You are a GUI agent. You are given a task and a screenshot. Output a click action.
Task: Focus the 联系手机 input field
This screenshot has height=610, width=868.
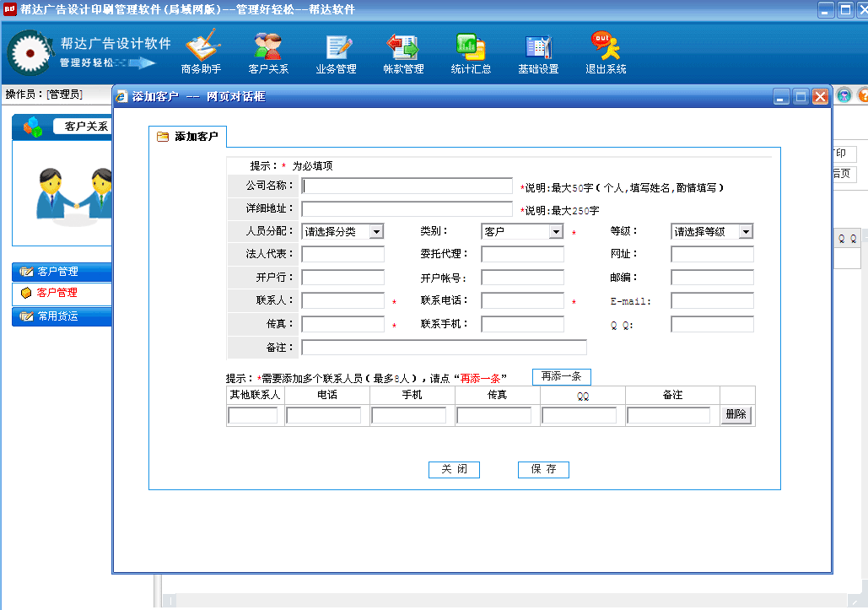[x=523, y=324]
